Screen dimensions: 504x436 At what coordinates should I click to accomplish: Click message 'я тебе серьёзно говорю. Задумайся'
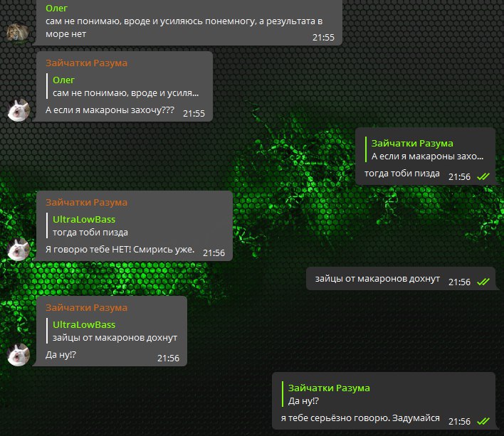tap(360, 418)
